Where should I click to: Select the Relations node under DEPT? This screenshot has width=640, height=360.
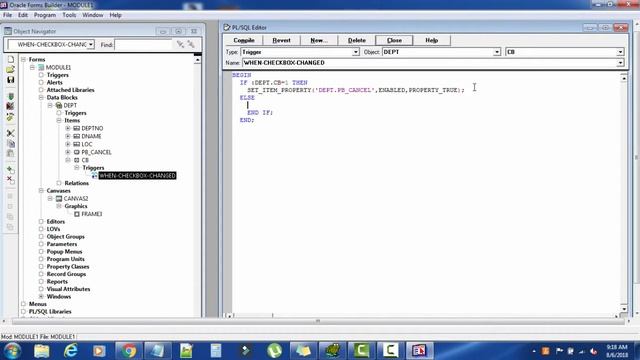pos(76,183)
